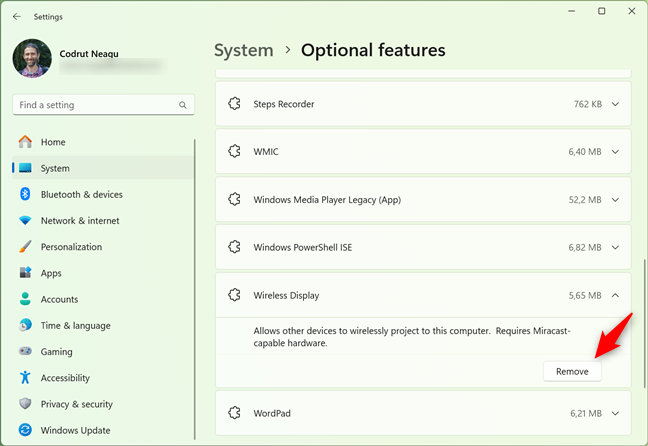Screen dimensions: 648x446
Task: Click the Home house icon
Action: 25,142
